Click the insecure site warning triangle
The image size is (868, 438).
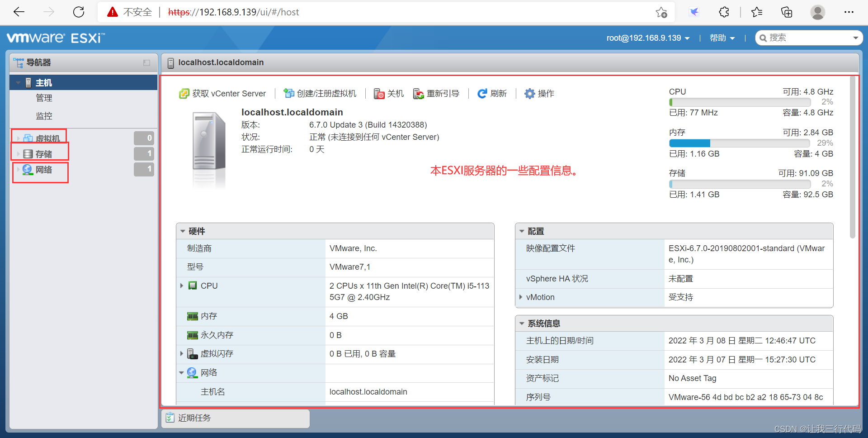113,12
